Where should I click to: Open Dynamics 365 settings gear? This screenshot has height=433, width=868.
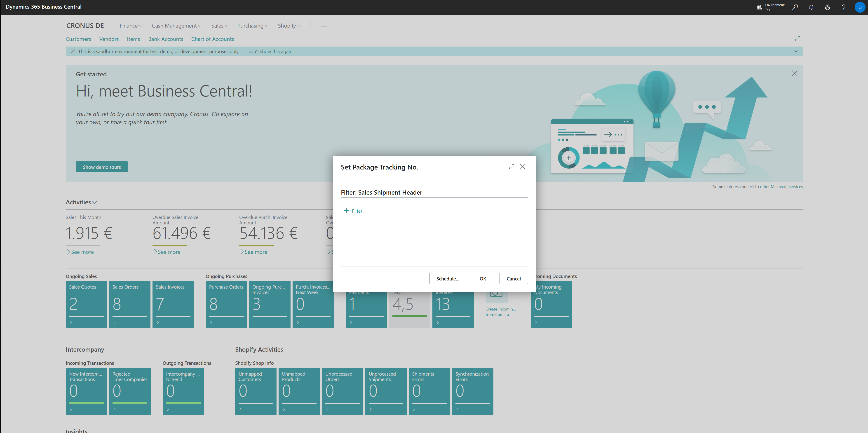pyautogui.click(x=827, y=7)
